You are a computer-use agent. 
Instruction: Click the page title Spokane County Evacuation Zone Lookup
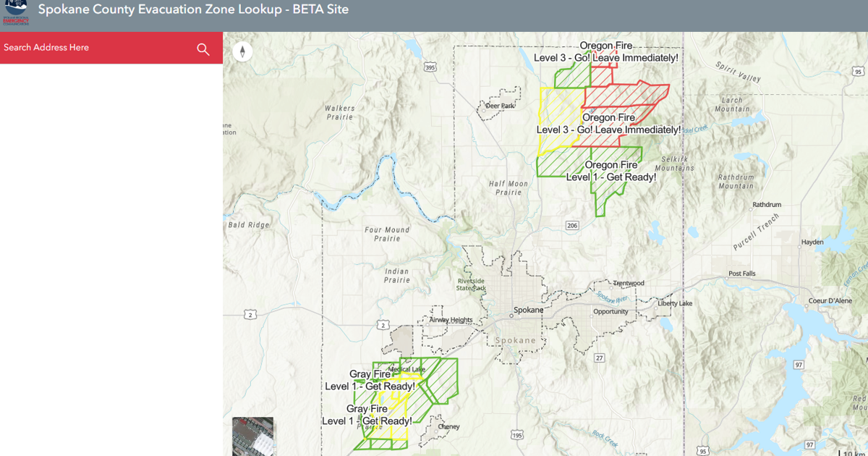pyautogui.click(x=159, y=9)
